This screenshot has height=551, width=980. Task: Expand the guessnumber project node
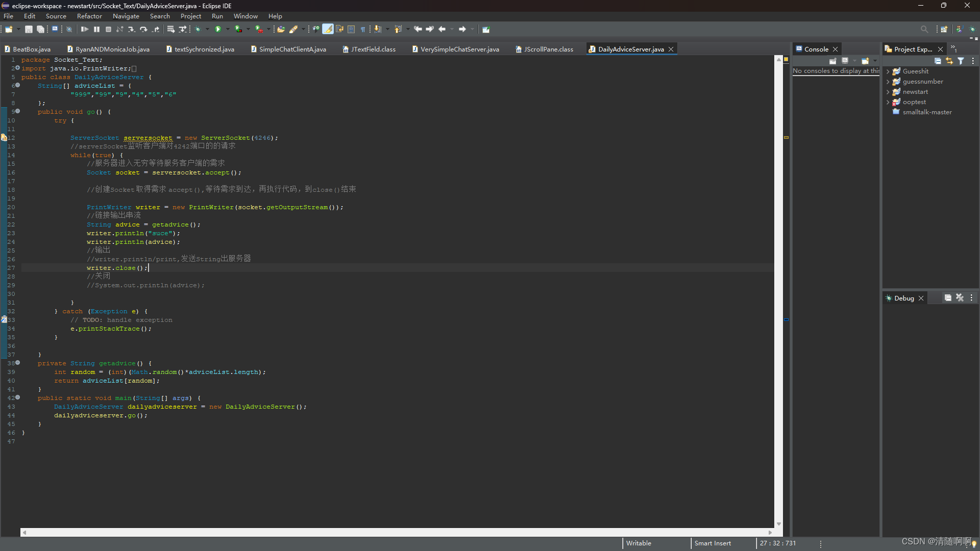(888, 82)
